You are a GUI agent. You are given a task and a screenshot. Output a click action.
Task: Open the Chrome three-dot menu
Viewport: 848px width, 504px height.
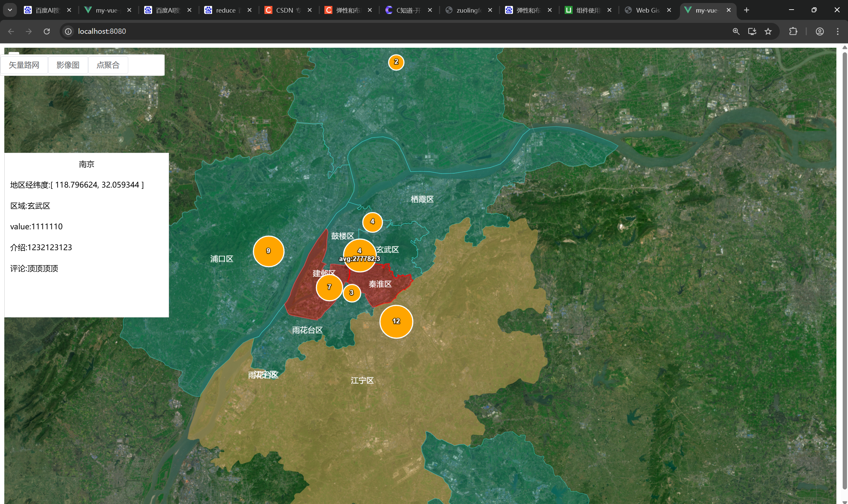coord(837,31)
